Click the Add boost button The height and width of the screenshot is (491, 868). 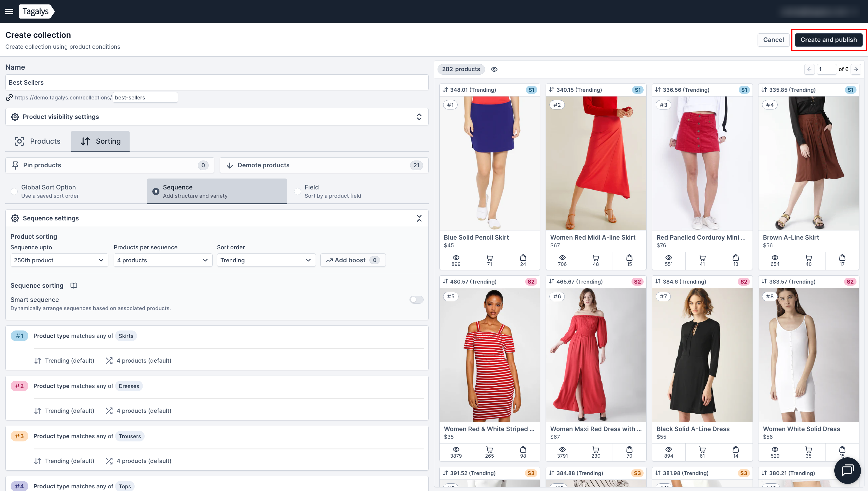click(x=353, y=260)
